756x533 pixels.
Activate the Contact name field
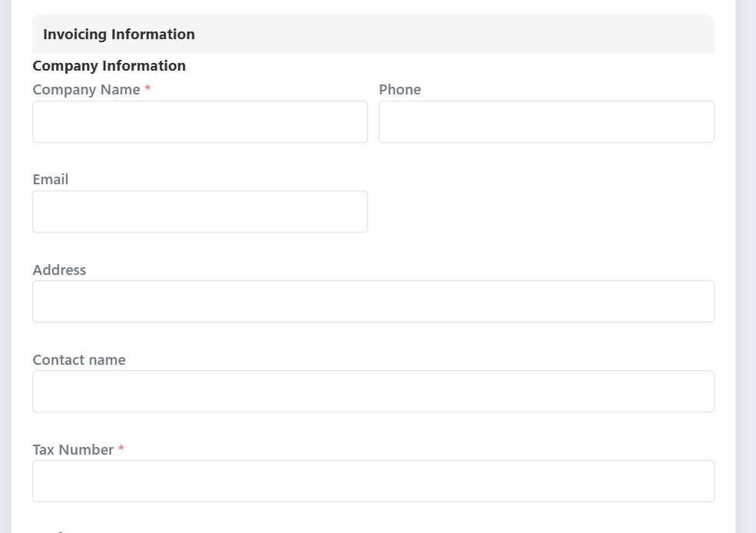tap(373, 392)
